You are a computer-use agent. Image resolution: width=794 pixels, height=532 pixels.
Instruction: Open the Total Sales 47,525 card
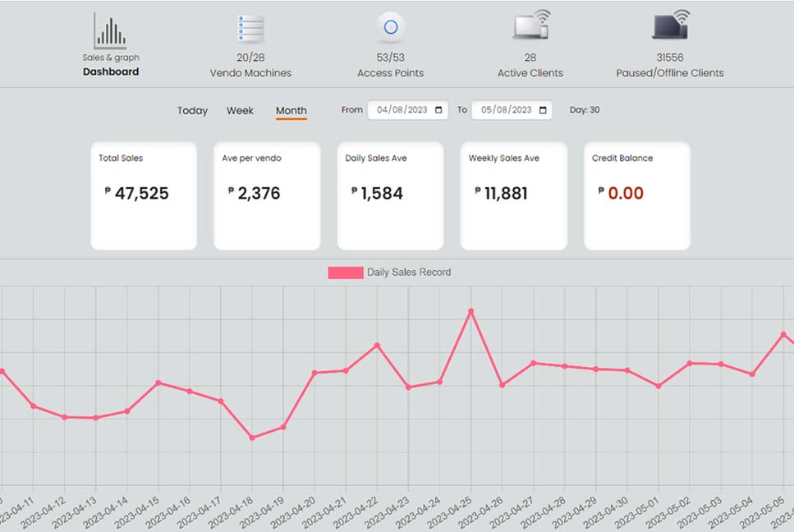(144, 195)
